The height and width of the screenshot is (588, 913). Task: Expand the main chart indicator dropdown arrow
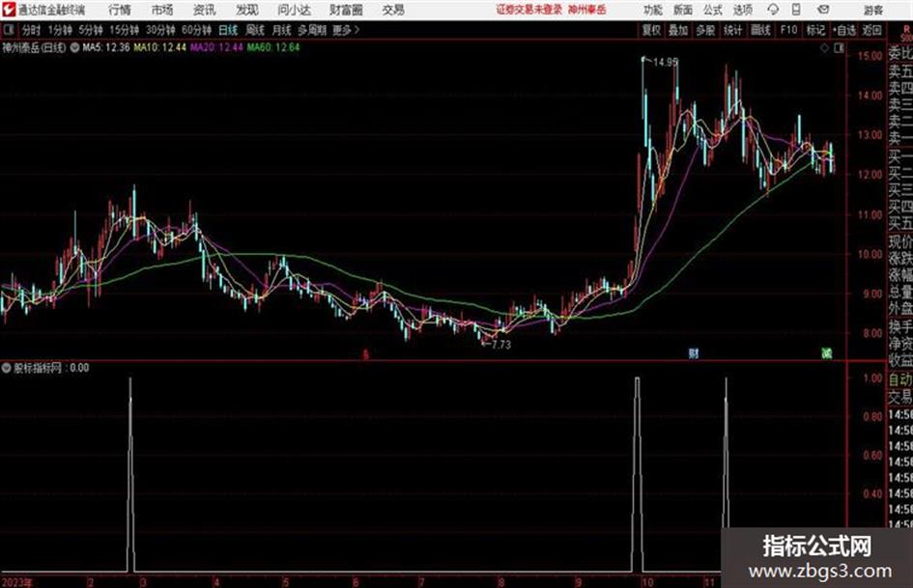point(74,47)
